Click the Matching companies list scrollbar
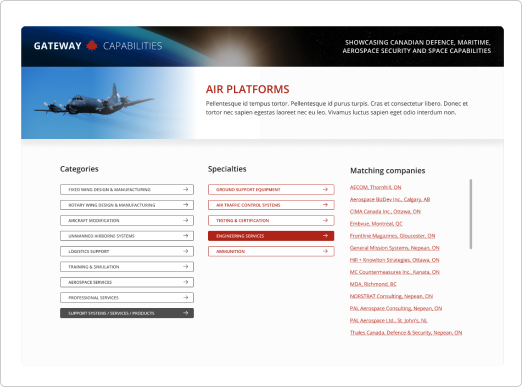This screenshot has height=387, width=522. click(x=471, y=214)
